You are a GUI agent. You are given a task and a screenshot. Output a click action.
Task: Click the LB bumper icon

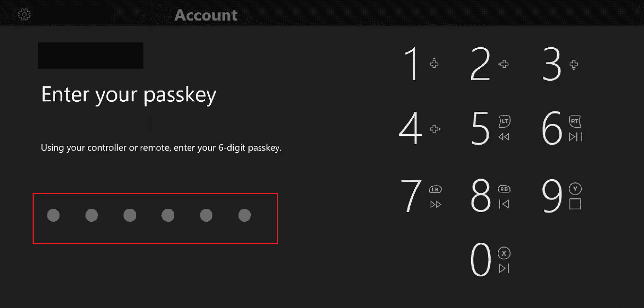click(x=435, y=190)
